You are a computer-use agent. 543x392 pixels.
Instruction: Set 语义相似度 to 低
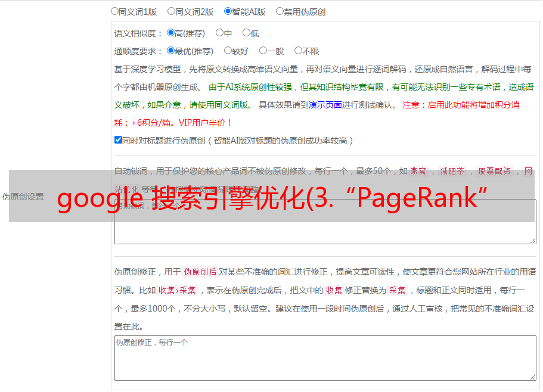point(246,33)
